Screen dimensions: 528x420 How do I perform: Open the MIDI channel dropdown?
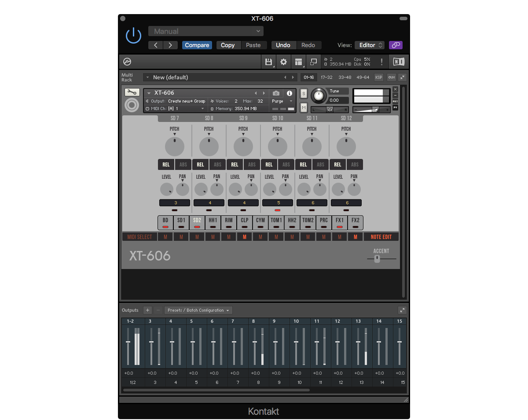(175, 109)
